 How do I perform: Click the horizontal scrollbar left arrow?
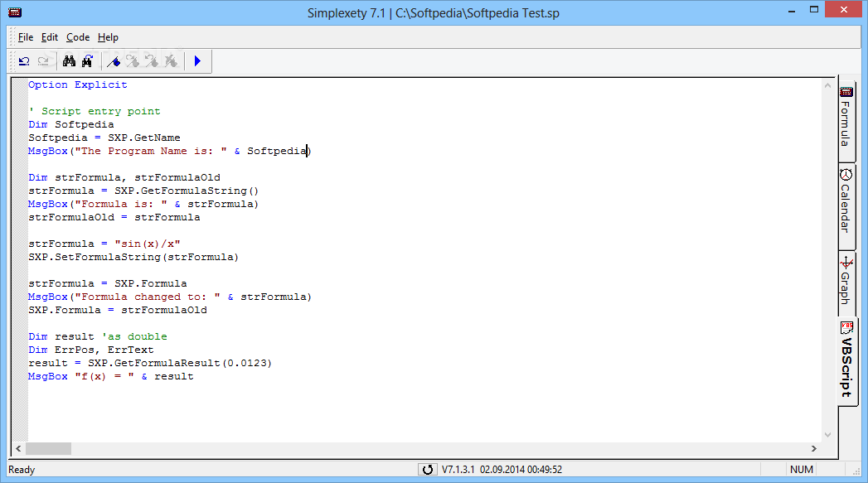19,449
